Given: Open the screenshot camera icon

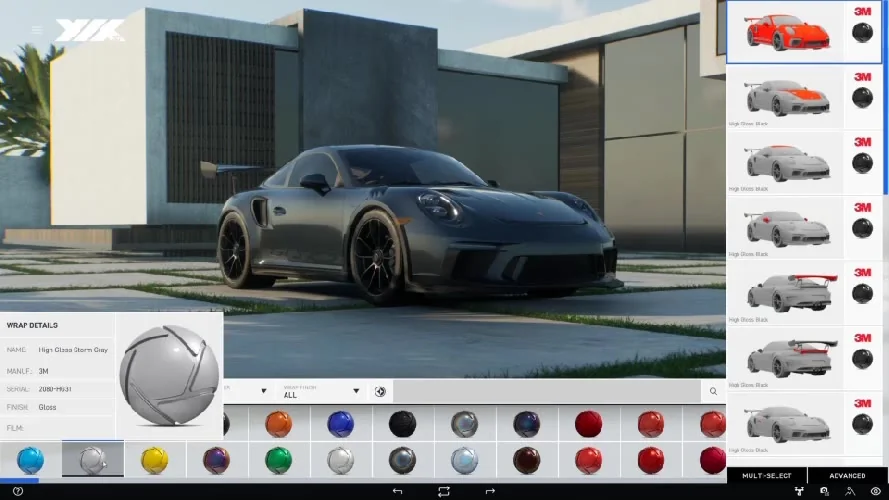Looking at the screenshot, I should [824, 491].
